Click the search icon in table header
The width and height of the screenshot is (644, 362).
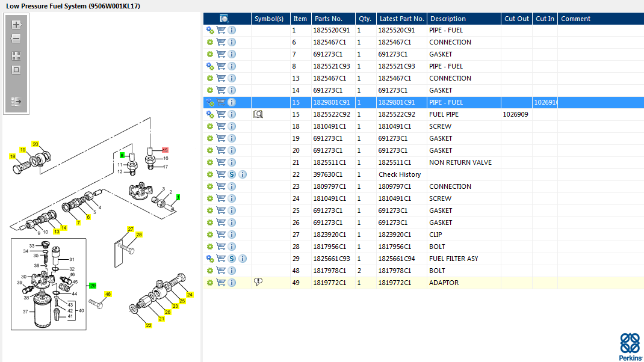[224, 19]
